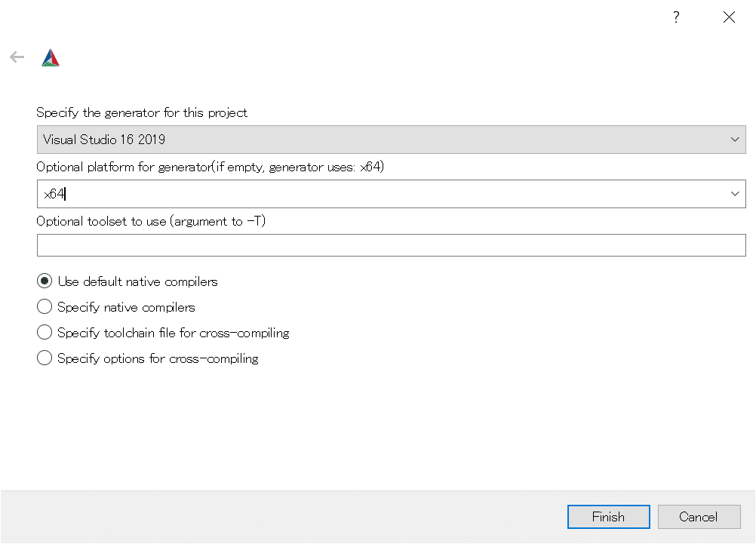The height and width of the screenshot is (544, 756).
Task: Click 'Specify the generator for this project' label
Action: (142, 113)
